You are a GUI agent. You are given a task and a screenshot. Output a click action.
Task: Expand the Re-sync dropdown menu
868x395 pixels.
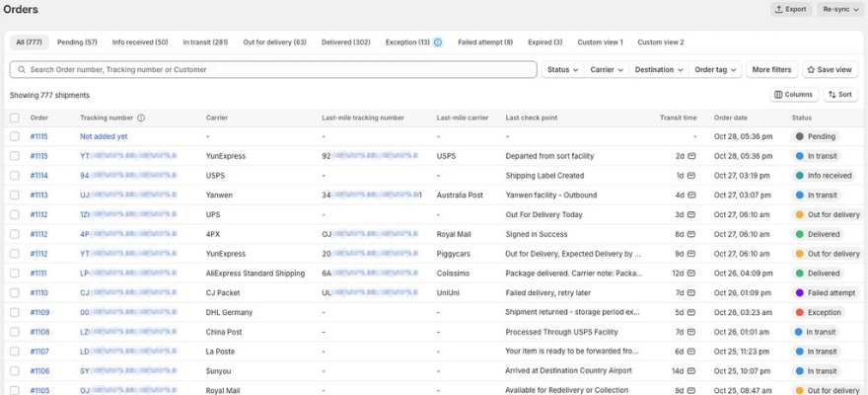840,10
